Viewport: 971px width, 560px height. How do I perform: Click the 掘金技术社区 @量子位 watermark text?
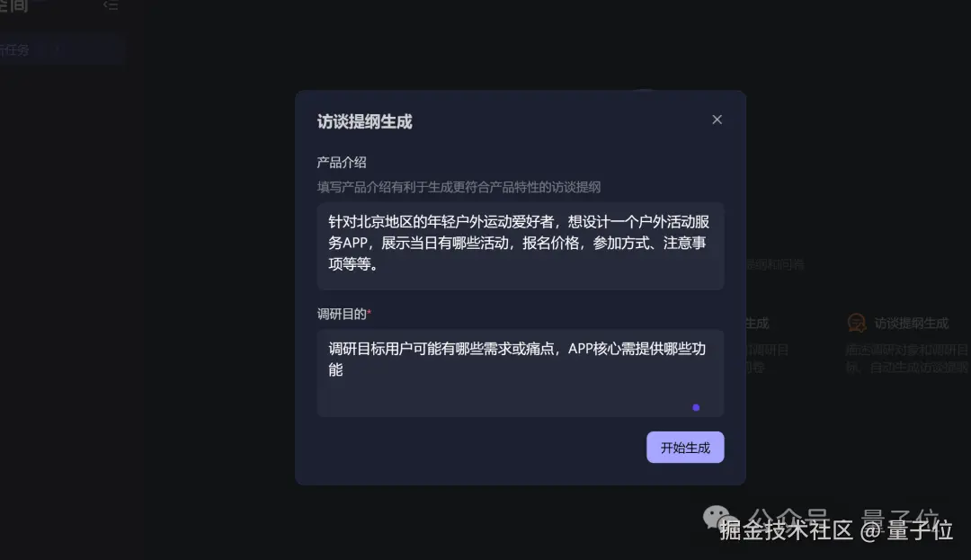click(835, 530)
